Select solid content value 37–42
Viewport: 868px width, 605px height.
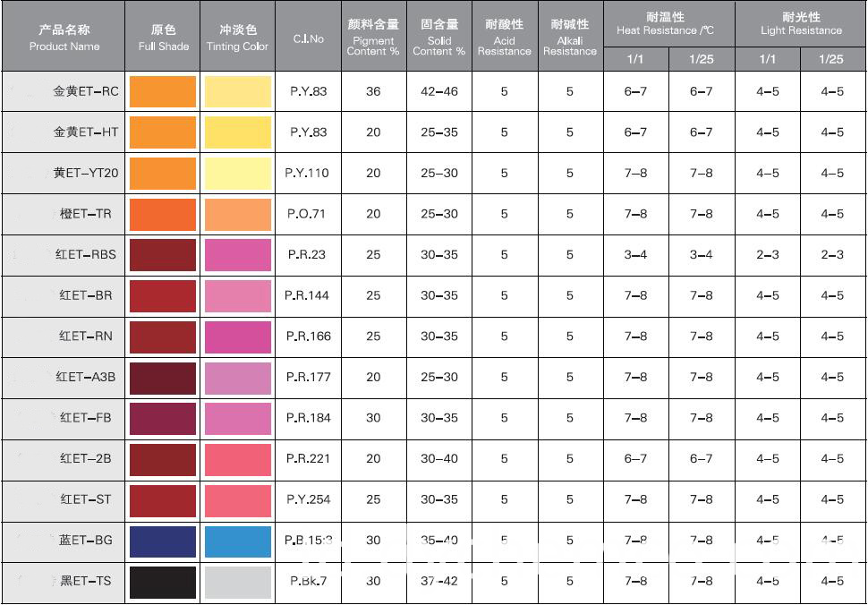click(x=439, y=582)
